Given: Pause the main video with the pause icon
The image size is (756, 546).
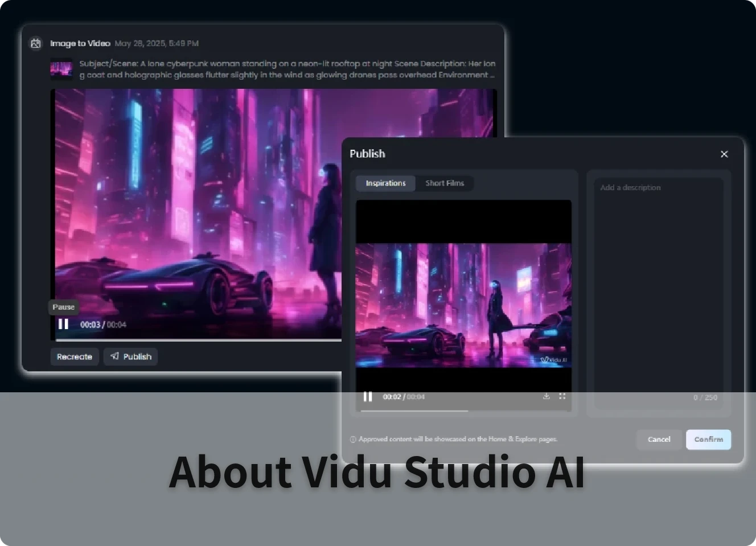Looking at the screenshot, I should coord(63,324).
